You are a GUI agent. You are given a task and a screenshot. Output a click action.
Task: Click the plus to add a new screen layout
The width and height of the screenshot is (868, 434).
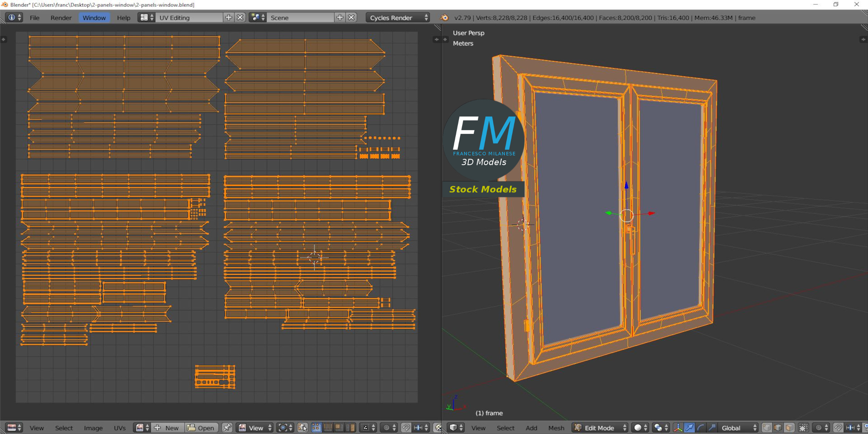(x=229, y=17)
